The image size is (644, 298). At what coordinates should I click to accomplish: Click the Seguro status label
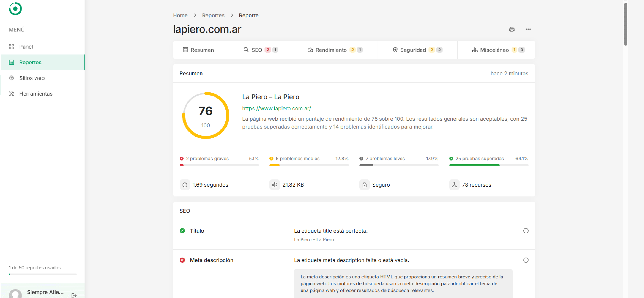[381, 185]
